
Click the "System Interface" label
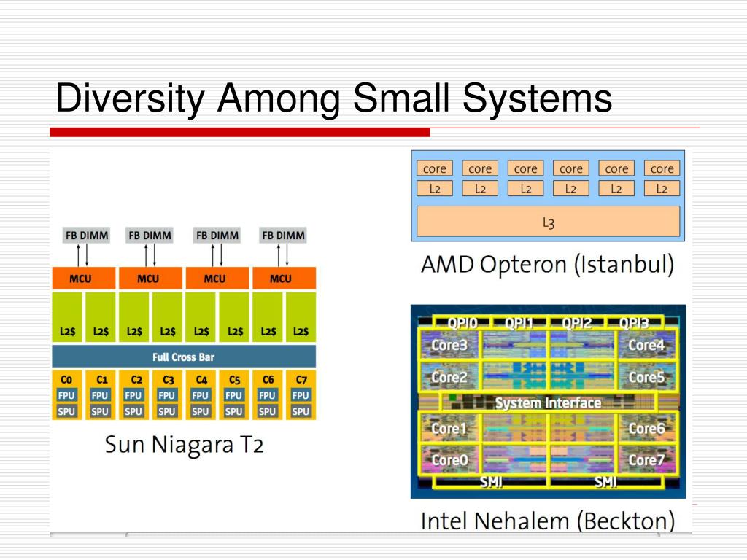(548, 402)
